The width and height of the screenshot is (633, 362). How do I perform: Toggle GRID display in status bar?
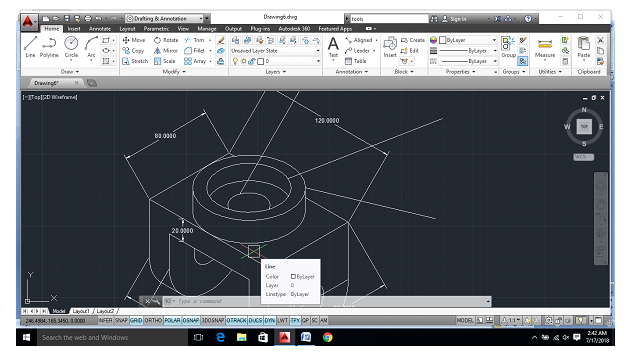click(x=136, y=320)
